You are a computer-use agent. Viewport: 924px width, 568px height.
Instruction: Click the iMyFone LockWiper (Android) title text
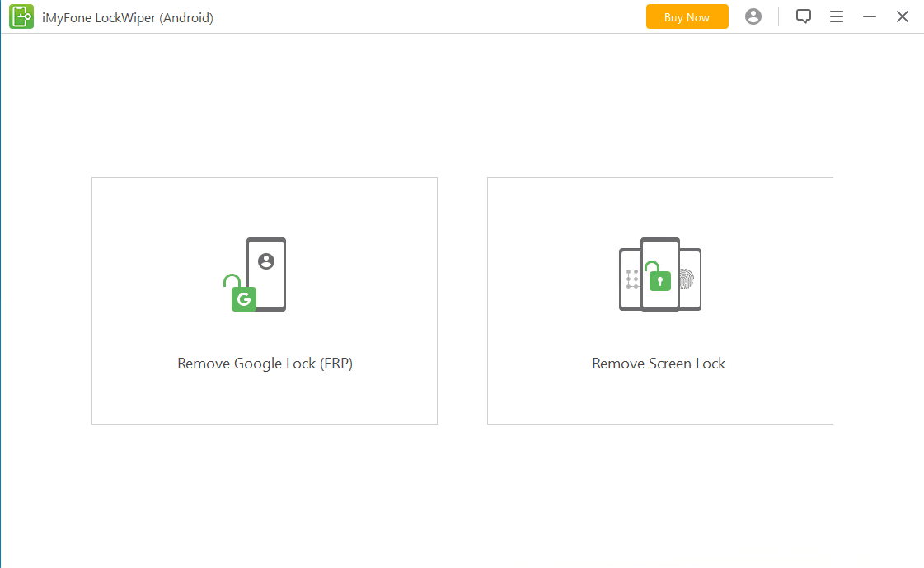pos(127,17)
